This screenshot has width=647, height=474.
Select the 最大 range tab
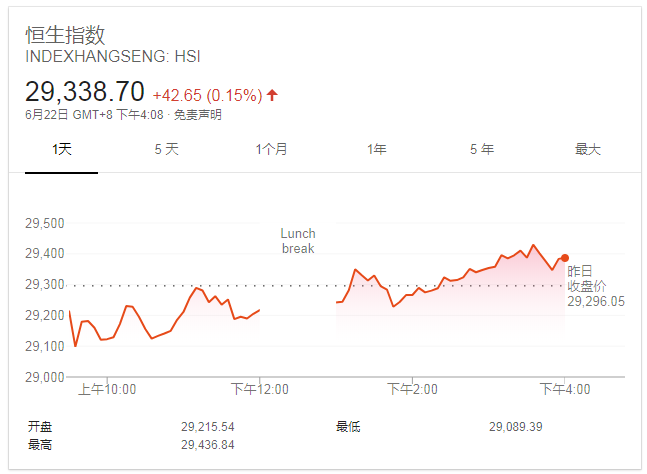pyautogui.click(x=588, y=149)
